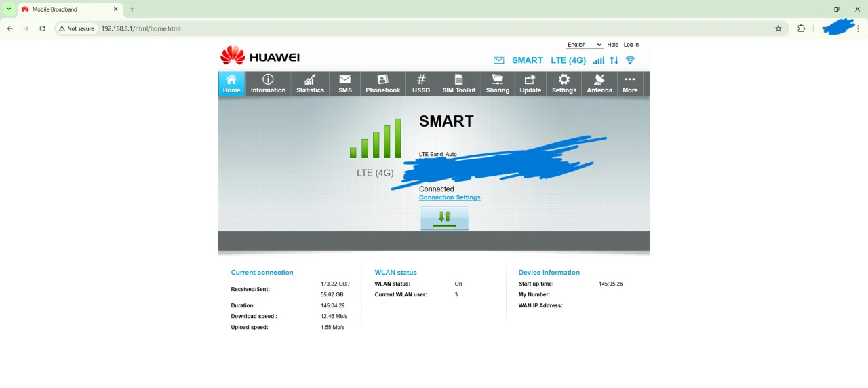Open the Sharing page
The height and width of the screenshot is (388, 868).
tap(497, 84)
